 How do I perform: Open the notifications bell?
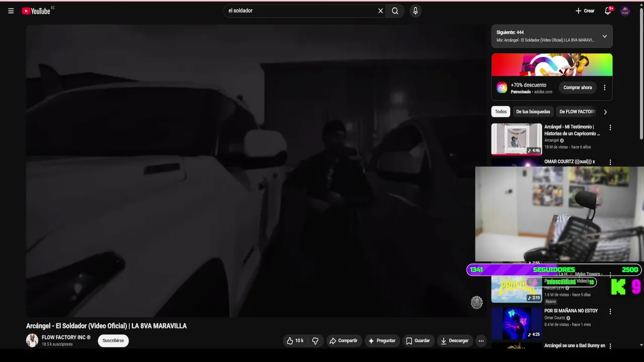tap(608, 11)
